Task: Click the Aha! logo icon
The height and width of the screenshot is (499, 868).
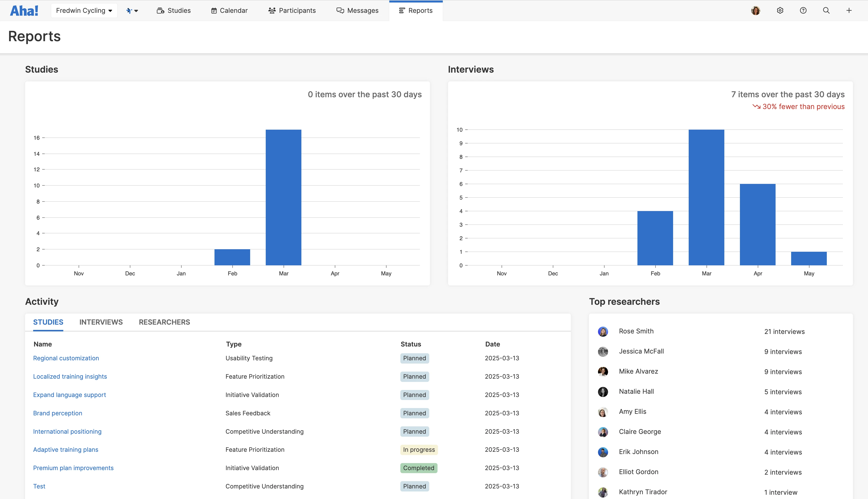Action: coord(24,11)
